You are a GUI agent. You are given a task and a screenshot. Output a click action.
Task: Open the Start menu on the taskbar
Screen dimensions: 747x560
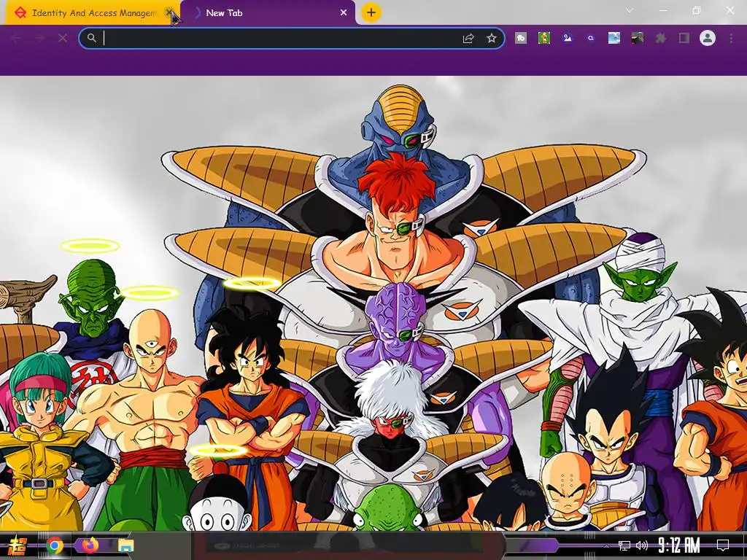click(x=18, y=545)
